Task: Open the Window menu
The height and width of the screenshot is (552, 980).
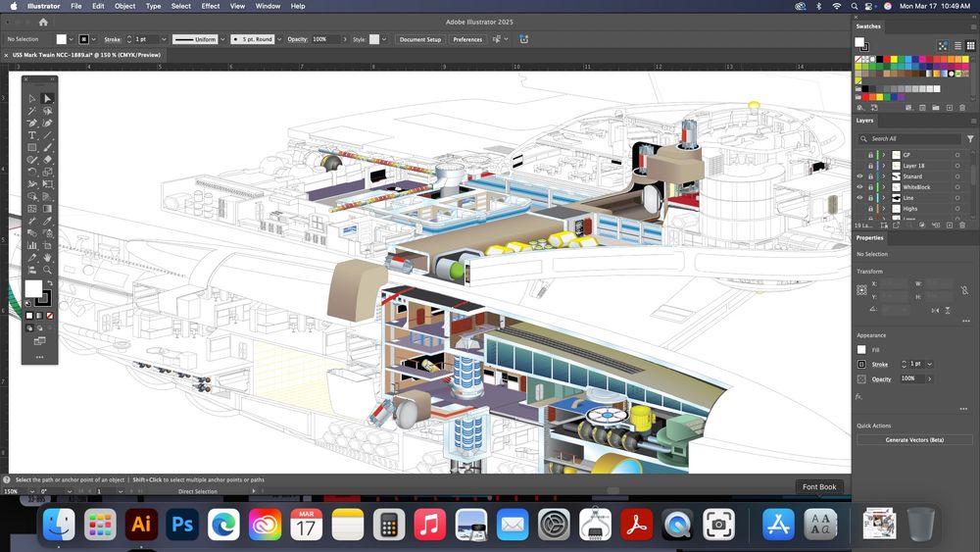Action: 268,6
